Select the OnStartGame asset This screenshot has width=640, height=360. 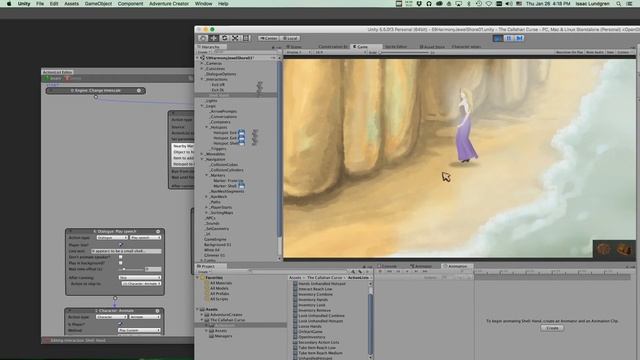pyautogui.click(x=311, y=331)
